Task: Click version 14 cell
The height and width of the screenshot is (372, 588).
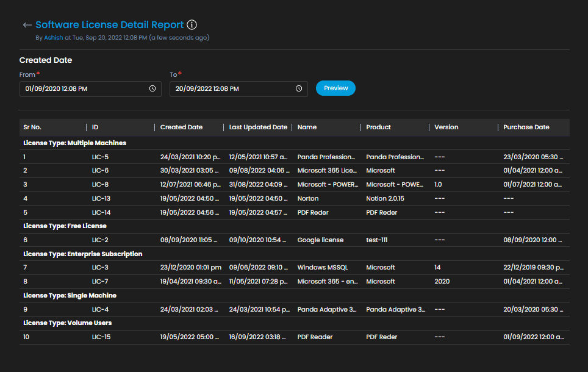Action: 437,267
